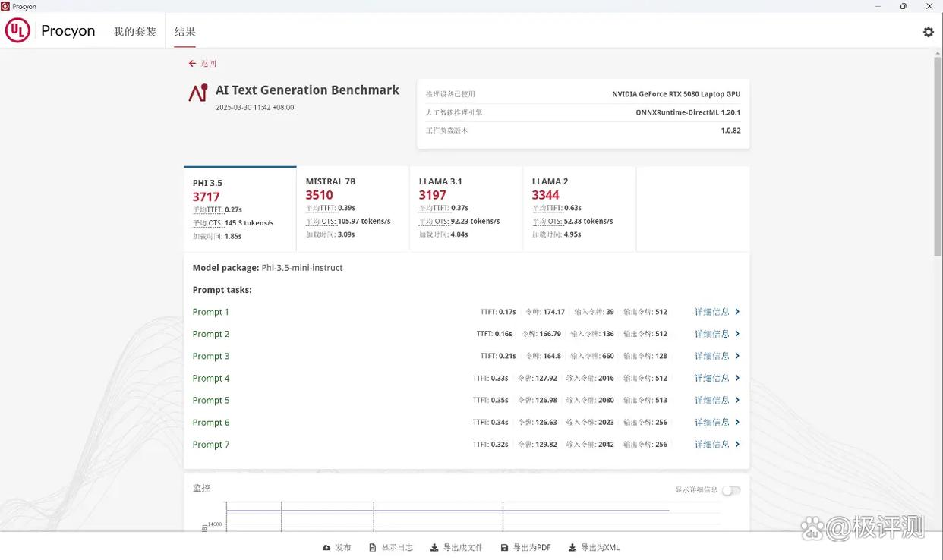Restore down the Procyon window
Image resolution: width=943 pixels, height=560 pixels.
(904, 6)
